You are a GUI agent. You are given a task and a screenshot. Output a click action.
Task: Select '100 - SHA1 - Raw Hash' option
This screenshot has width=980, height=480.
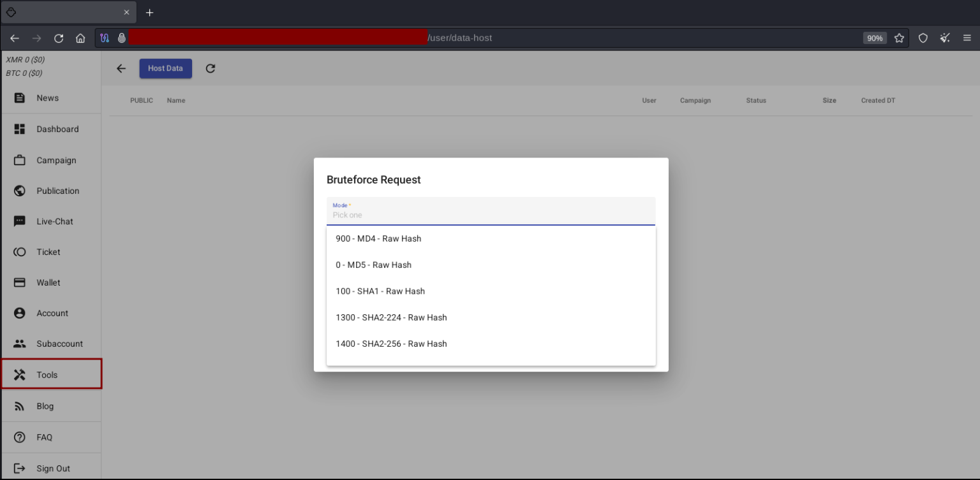[380, 291]
